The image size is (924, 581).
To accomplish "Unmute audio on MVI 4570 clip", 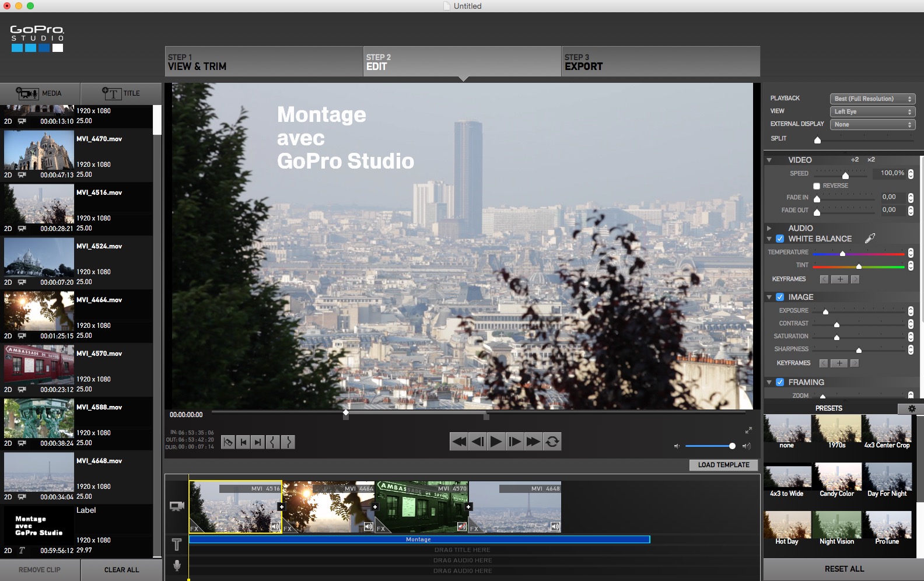I will pyautogui.click(x=462, y=527).
